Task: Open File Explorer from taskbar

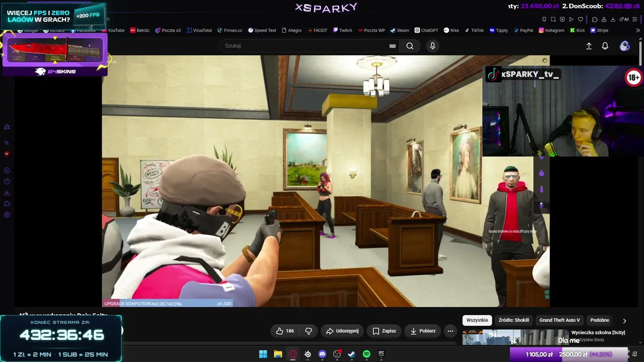Action: [278, 354]
